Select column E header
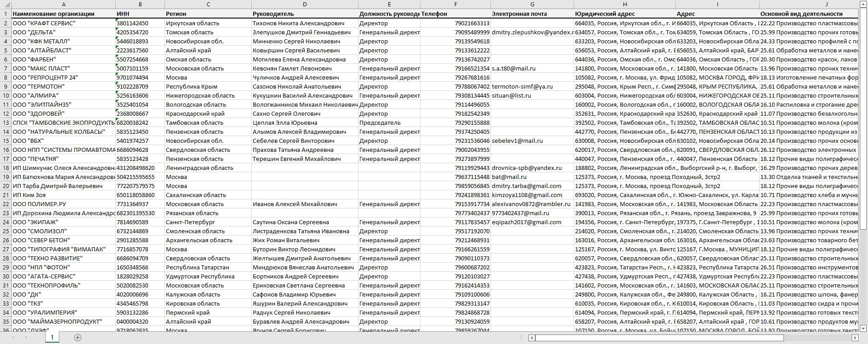 click(389, 4)
